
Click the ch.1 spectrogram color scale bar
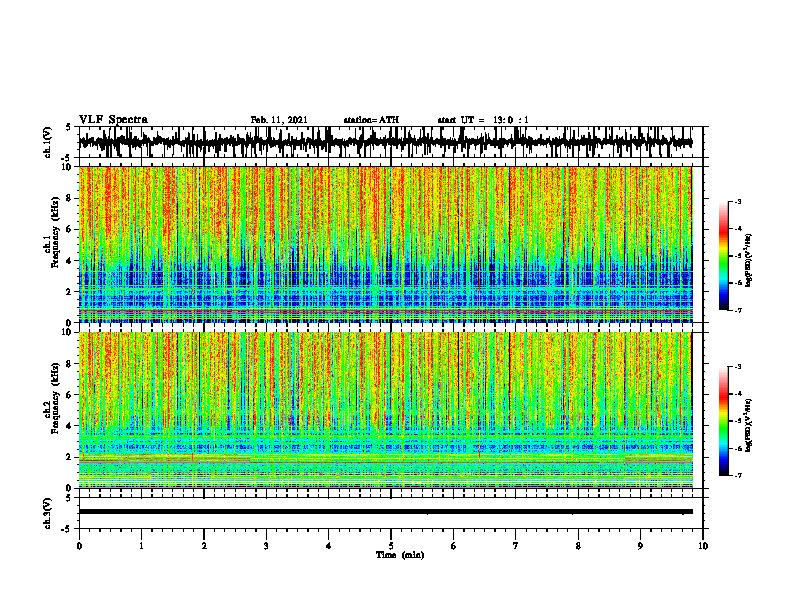click(x=723, y=256)
